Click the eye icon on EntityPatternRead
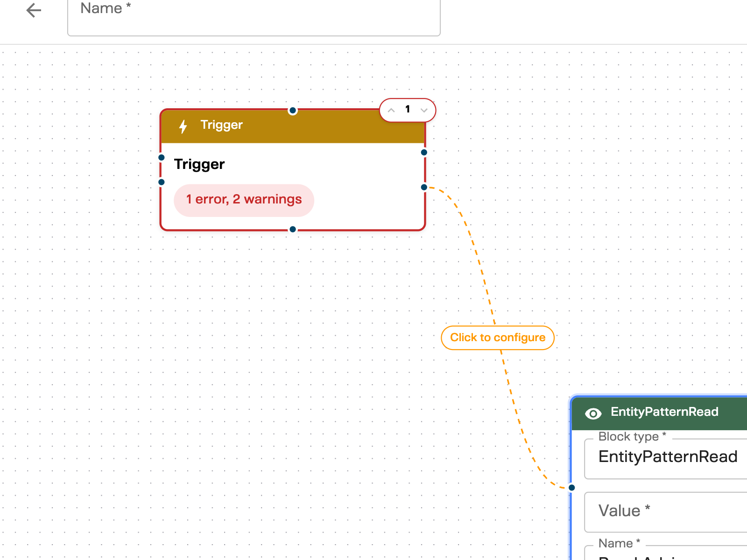 coord(593,413)
